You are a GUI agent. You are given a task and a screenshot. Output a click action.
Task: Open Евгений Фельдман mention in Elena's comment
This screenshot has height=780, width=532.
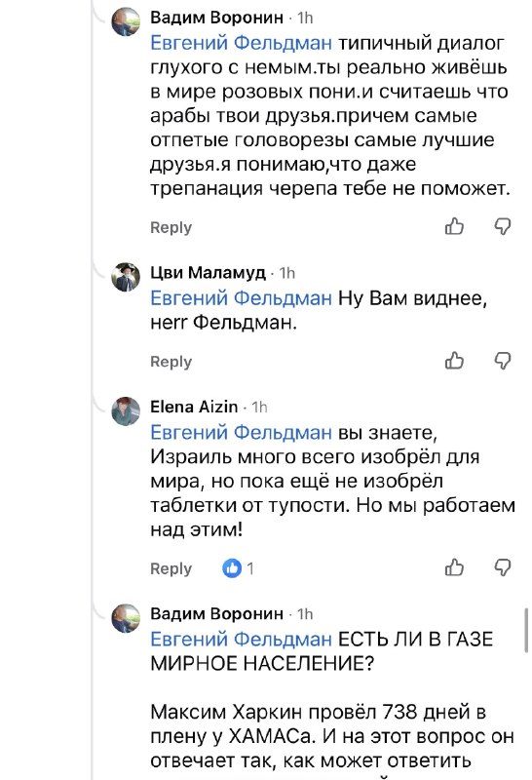[241, 432]
